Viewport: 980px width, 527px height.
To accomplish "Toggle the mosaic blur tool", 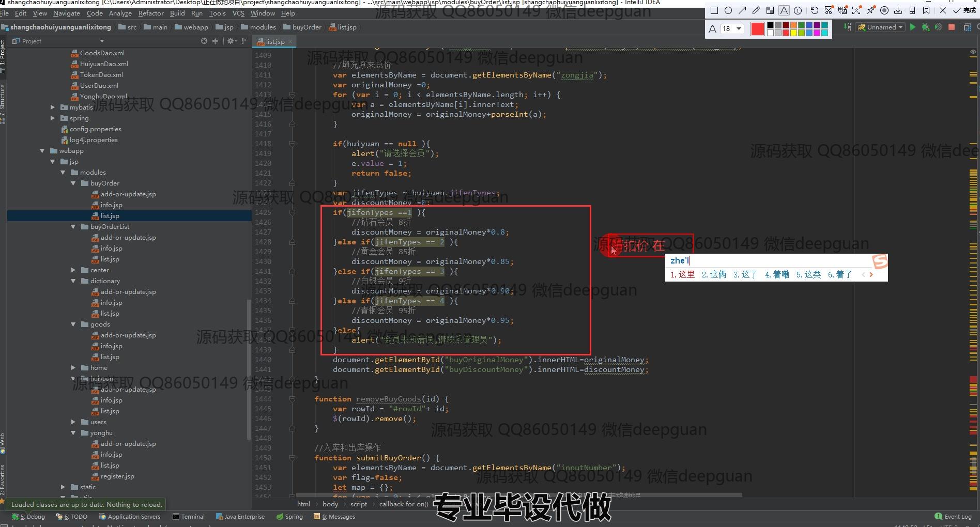I will click(770, 10).
